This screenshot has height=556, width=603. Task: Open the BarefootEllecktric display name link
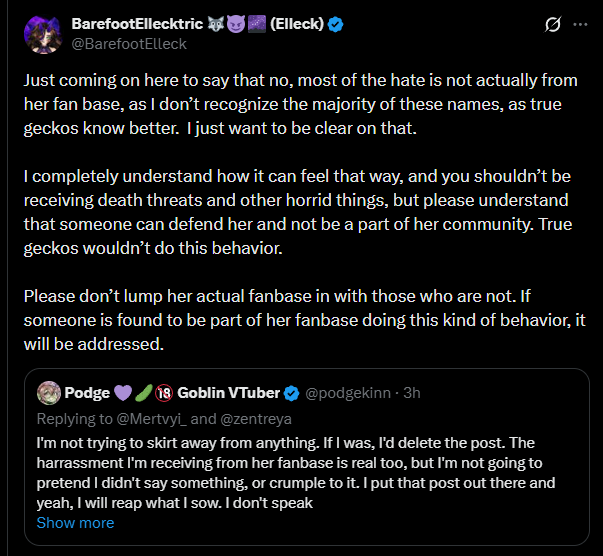137,24
